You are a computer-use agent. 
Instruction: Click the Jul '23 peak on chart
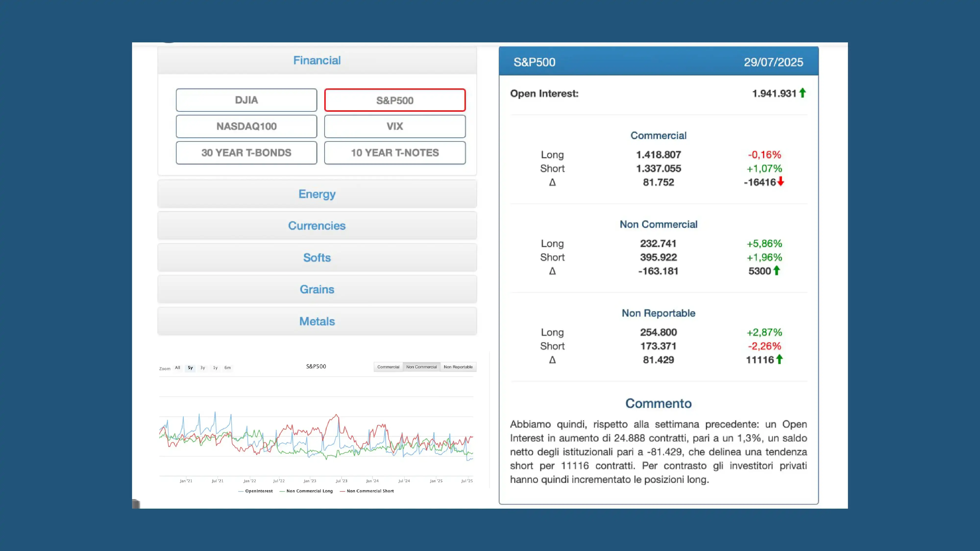click(x=336, y=415)
